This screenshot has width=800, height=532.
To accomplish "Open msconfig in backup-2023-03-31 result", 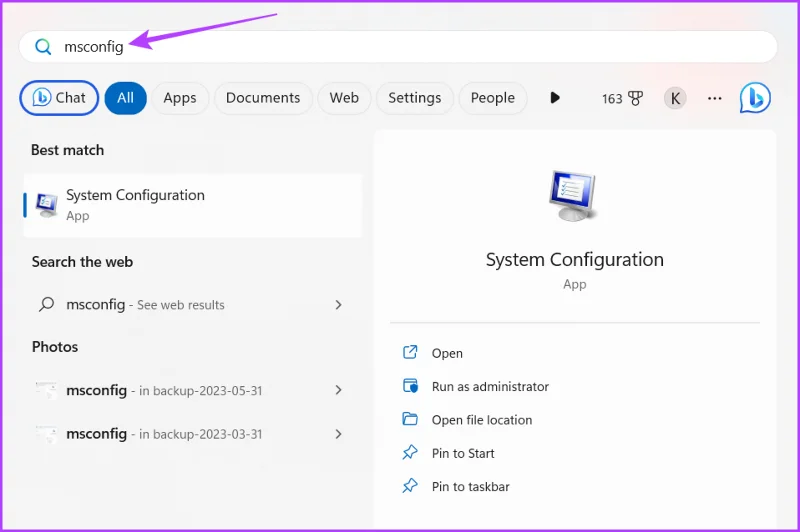I will point(193,434).
